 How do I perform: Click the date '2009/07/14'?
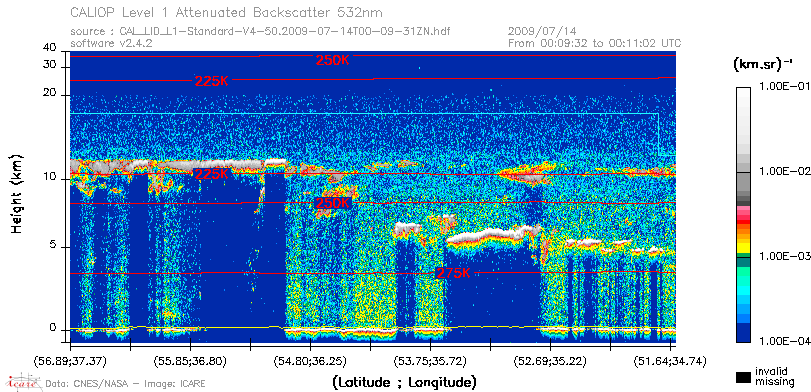[x=542, y=32]
